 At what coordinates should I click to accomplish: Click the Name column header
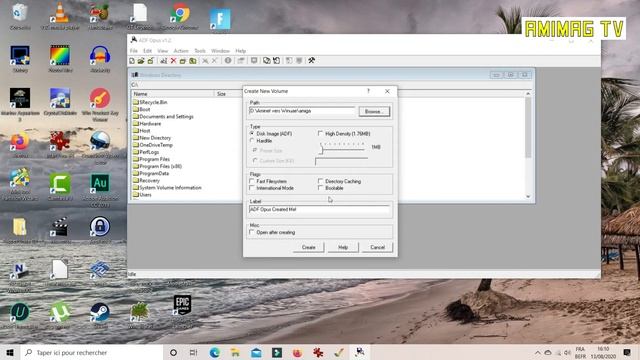[172, 94]
